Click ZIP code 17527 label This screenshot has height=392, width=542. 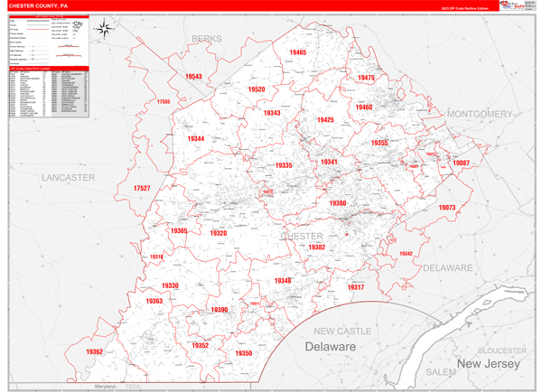tap(141, 188)
